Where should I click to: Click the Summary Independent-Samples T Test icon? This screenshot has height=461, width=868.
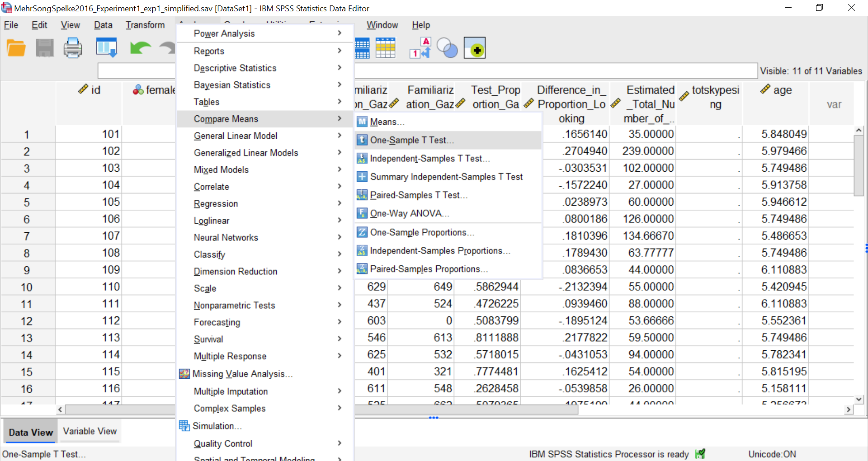362,177
